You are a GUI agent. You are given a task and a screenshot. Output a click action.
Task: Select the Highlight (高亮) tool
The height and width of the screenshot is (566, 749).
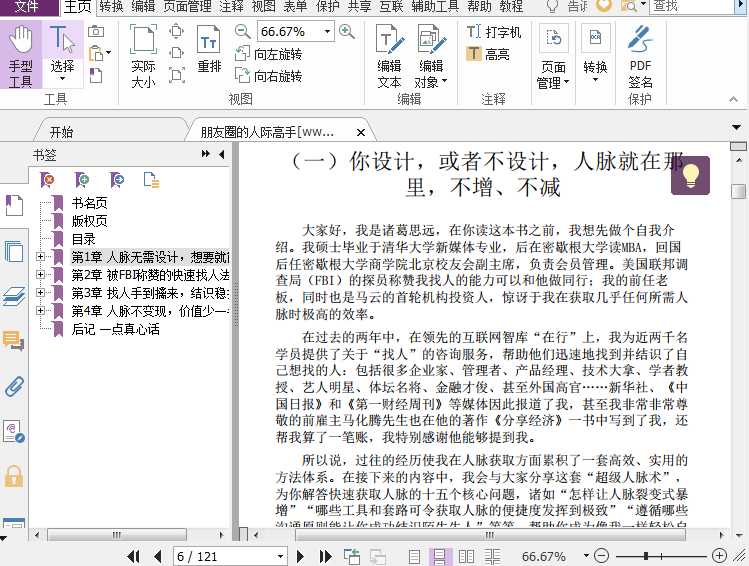(x=488, y=53)
